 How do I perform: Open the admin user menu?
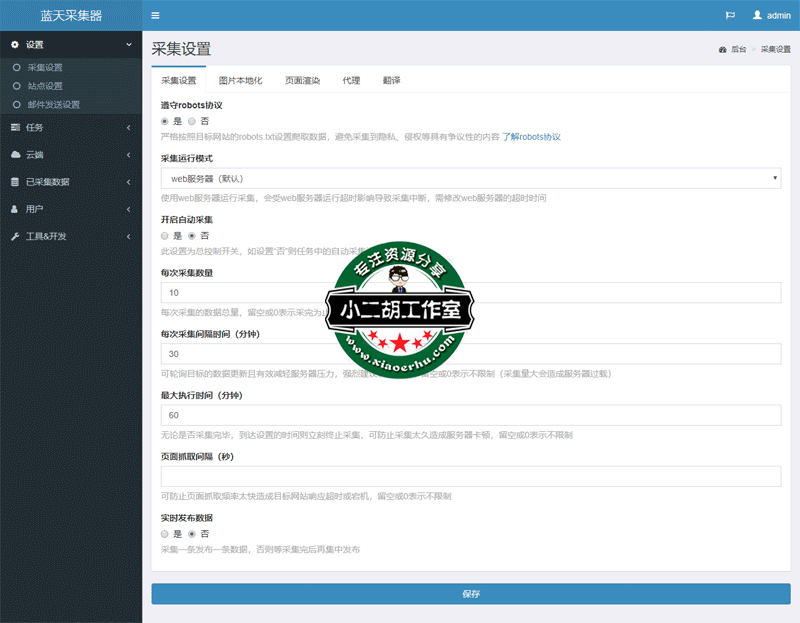(x=771, y=16)
